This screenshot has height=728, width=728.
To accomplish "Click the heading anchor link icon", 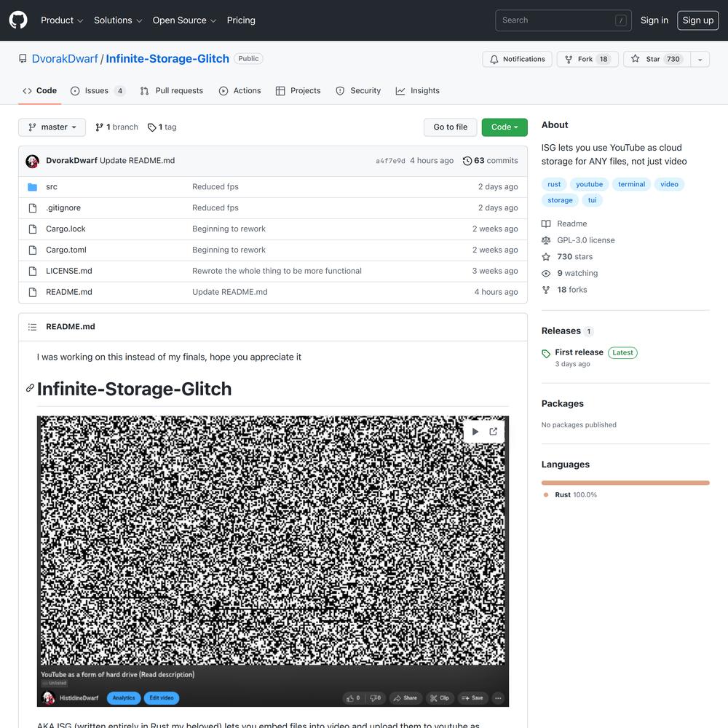I will (30, 388).
